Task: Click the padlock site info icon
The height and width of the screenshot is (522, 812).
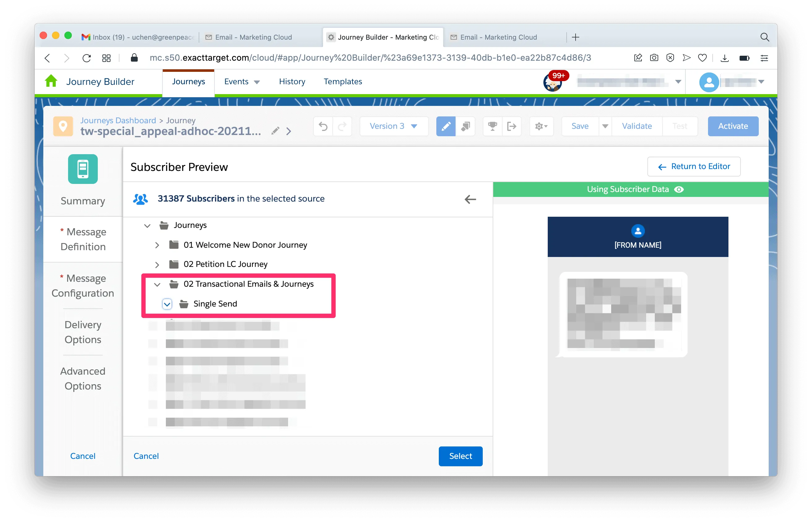Action: (134, 58)
